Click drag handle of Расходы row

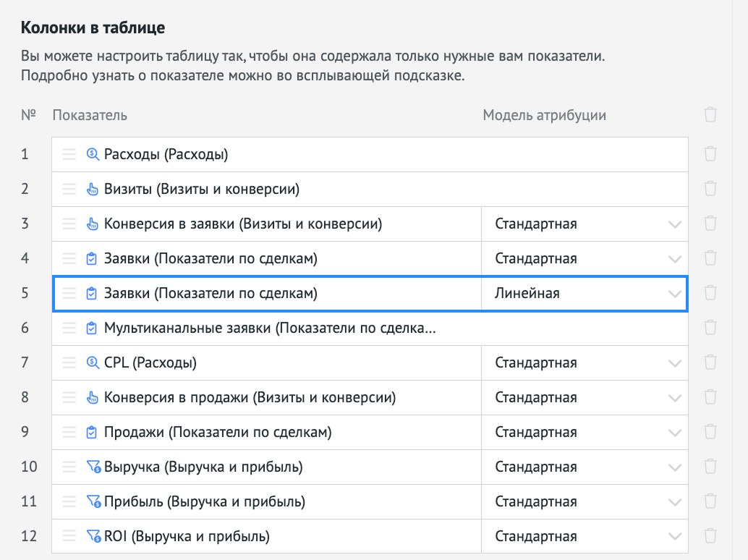[x=69, y=154]
